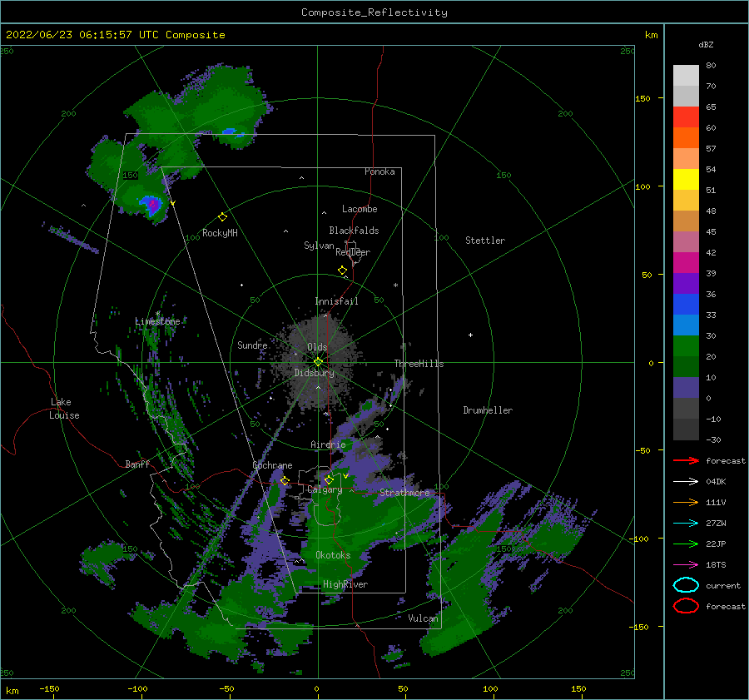Click the Drumheller town label

488,410
